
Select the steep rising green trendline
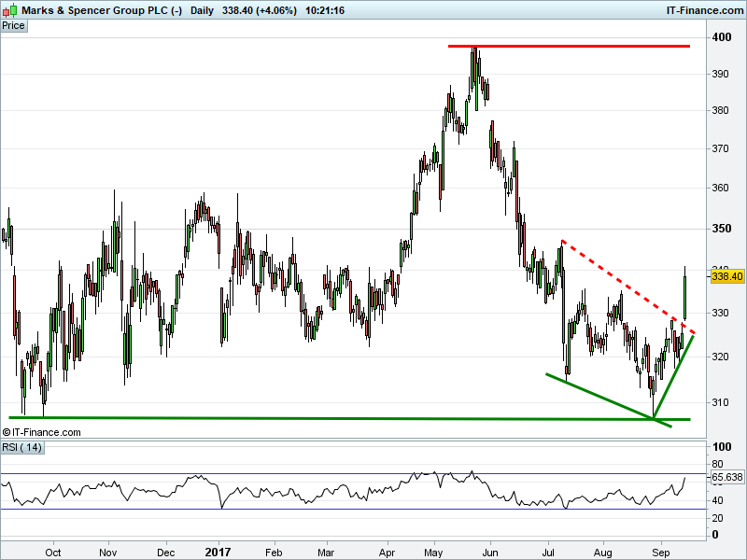point(673,376)
